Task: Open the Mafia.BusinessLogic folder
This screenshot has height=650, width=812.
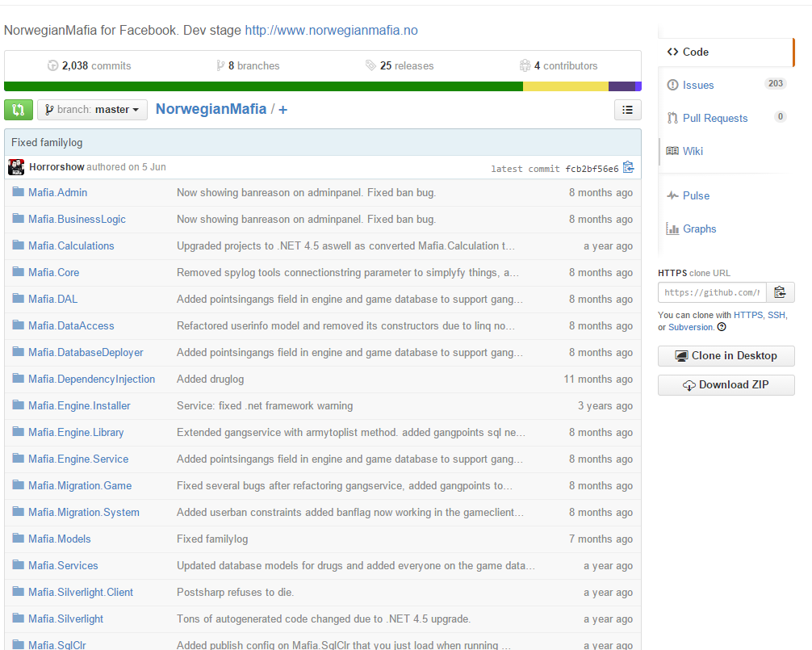Action: 77,219
